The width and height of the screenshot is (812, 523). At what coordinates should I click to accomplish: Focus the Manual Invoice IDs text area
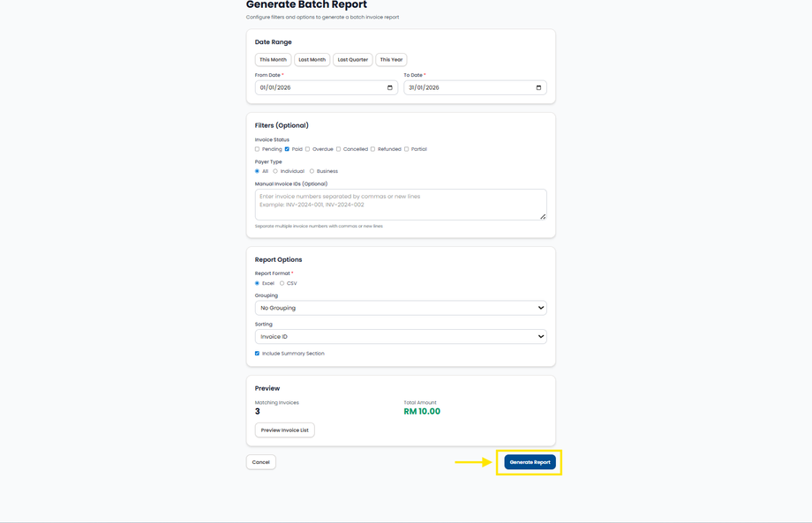401,205
